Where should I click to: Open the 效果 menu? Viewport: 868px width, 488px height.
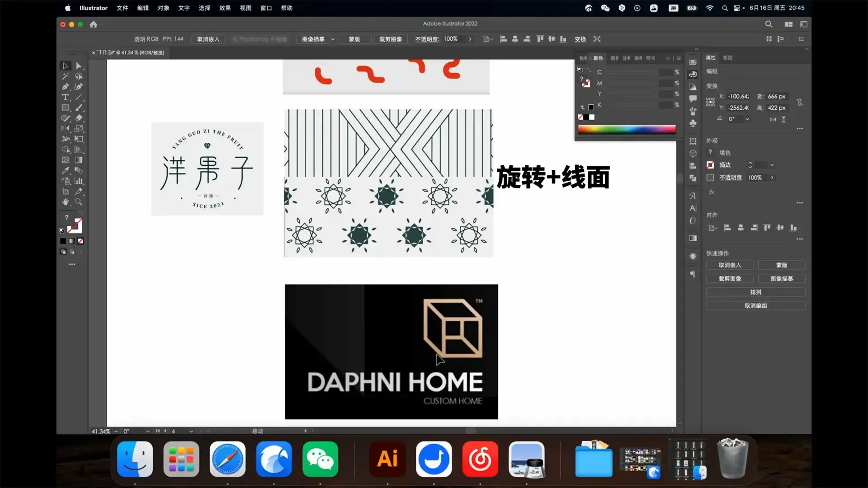pos(225,8)
